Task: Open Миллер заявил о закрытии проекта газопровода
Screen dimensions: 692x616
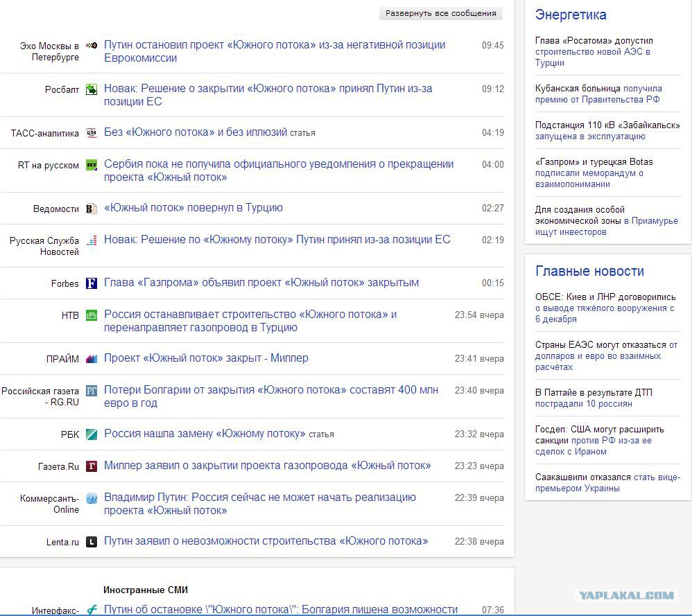Action: pos(268,465)
